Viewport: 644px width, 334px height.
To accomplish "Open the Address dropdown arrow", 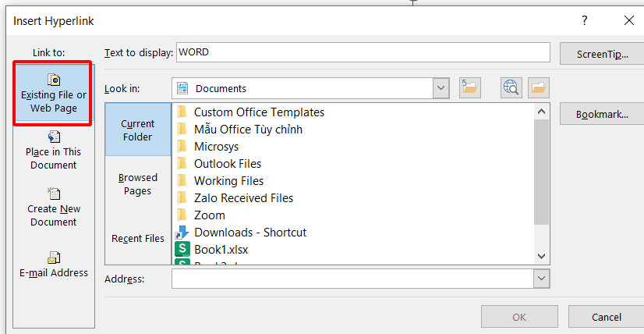I will tap(542, 279).
